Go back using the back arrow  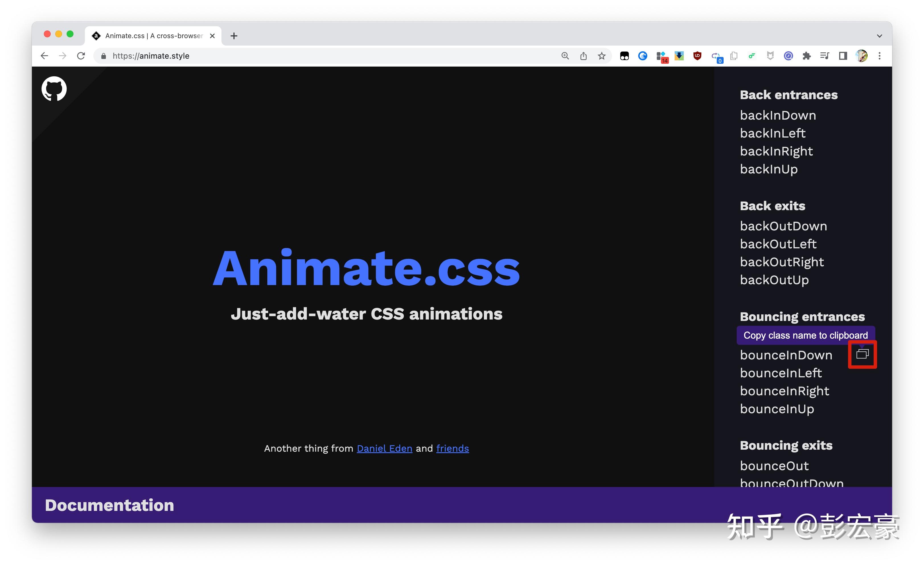pyautogui.click(x=44, y=56)
